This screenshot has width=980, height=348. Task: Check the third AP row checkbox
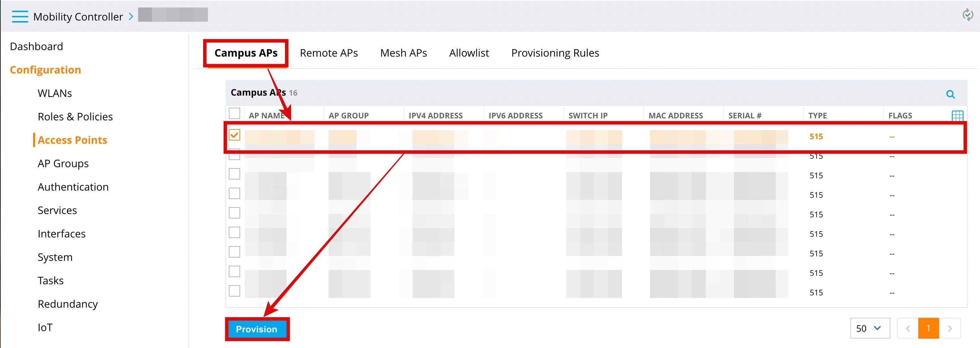coord(234,174)
